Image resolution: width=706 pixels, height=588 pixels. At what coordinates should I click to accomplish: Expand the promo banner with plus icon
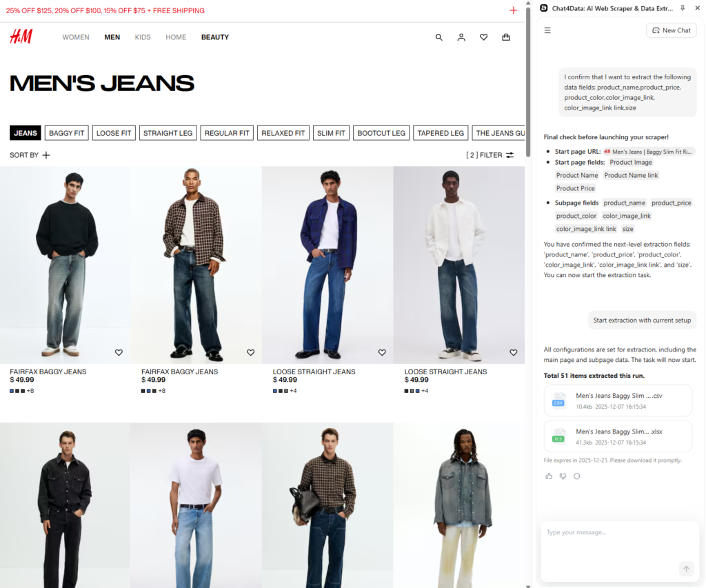coord(513,10)
